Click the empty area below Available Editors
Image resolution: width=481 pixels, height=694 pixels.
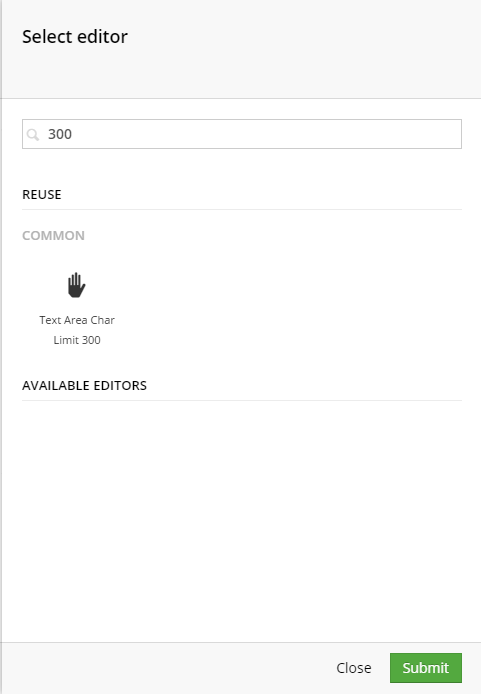pyautogui.click(x=242, y=518)
